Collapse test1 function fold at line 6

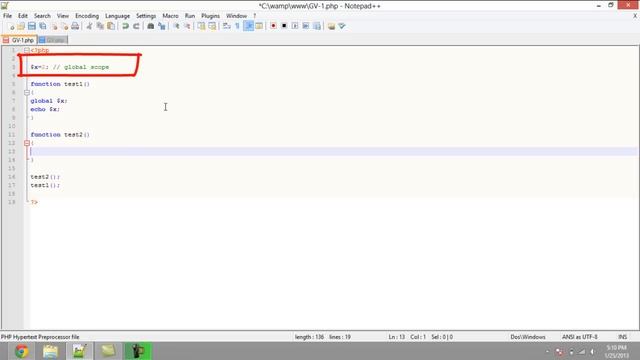27,93
